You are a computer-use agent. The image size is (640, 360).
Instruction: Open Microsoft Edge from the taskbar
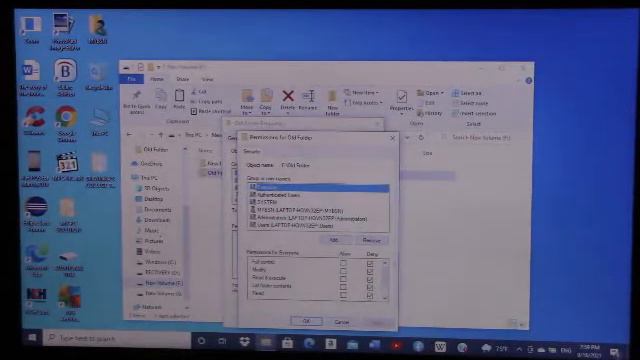coord(309,344)
